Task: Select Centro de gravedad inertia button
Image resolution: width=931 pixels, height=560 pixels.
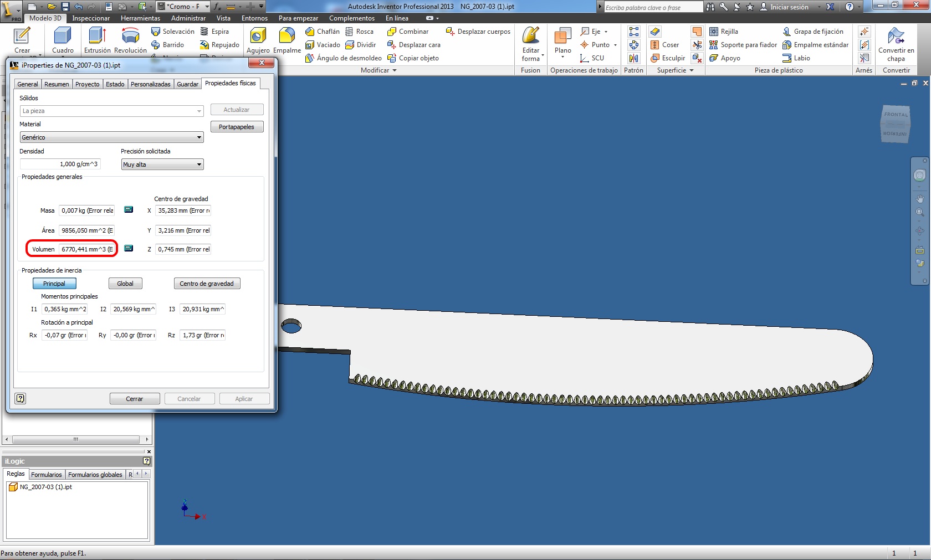Action: [207, 284]
